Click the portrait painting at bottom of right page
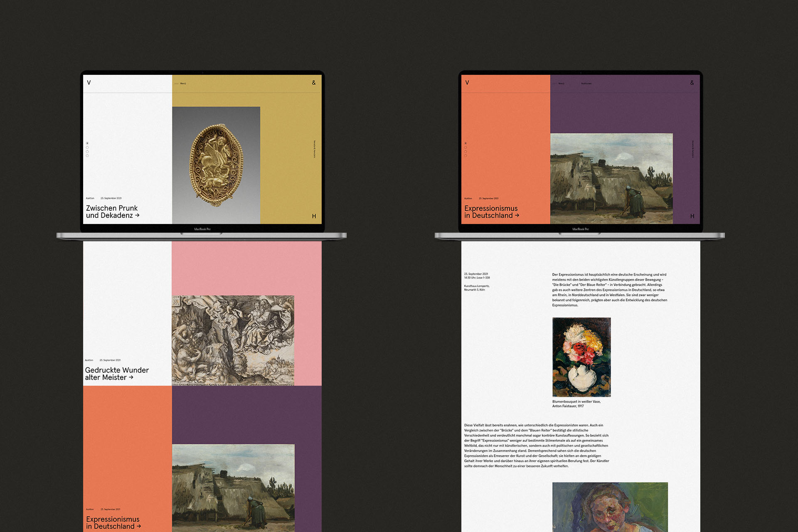Screen dimensions: 798x532 pos(610,507)
